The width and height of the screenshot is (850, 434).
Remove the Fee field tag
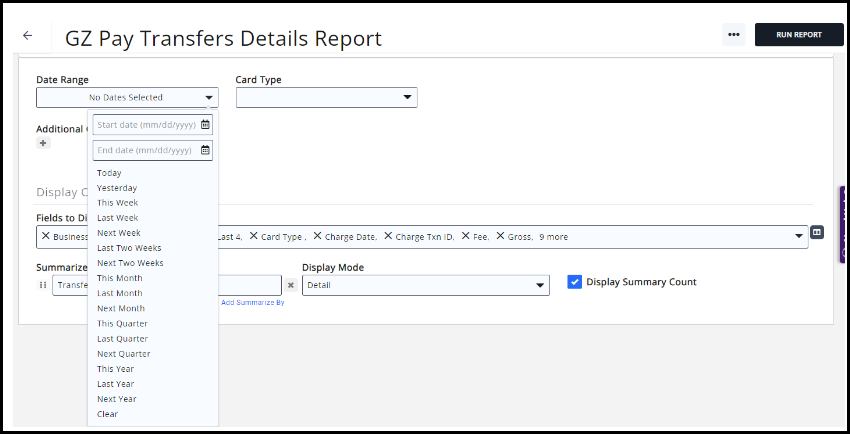465,237
